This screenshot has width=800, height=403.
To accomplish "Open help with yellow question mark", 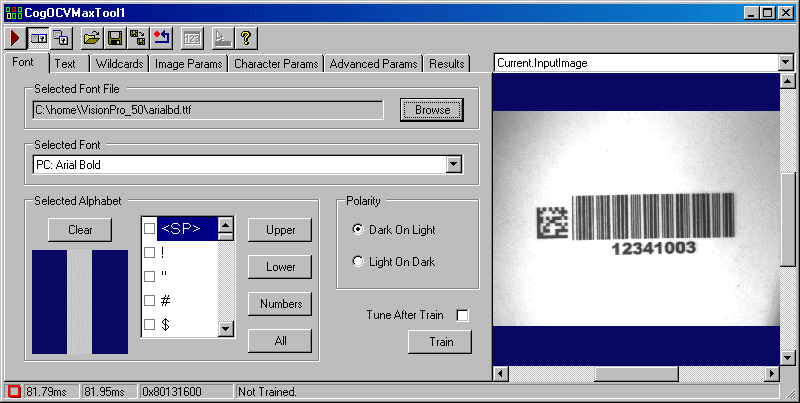I will click(x=246, y=38).
